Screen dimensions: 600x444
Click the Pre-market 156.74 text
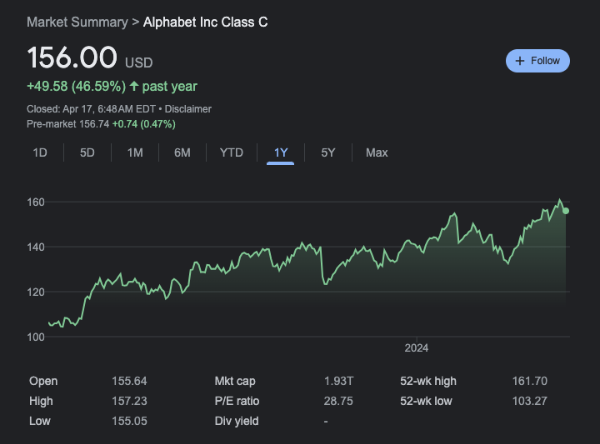(68, 124)
